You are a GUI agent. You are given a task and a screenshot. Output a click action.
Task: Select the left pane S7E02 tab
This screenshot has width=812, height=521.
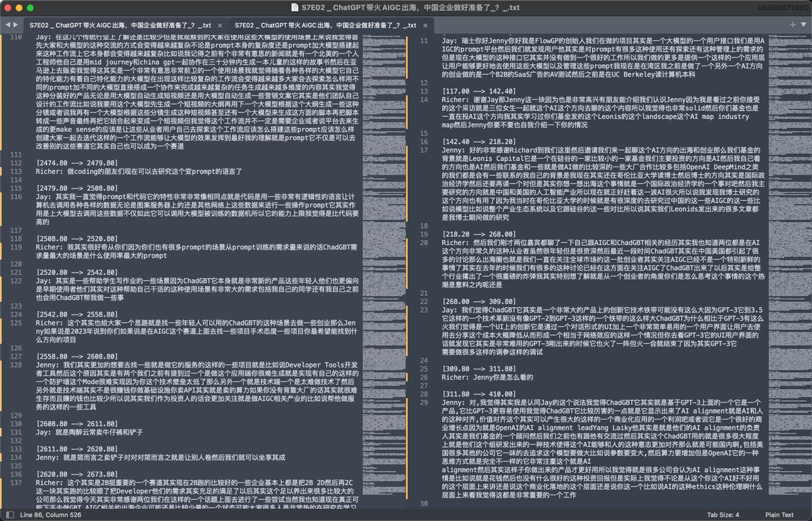click(125, 24)
